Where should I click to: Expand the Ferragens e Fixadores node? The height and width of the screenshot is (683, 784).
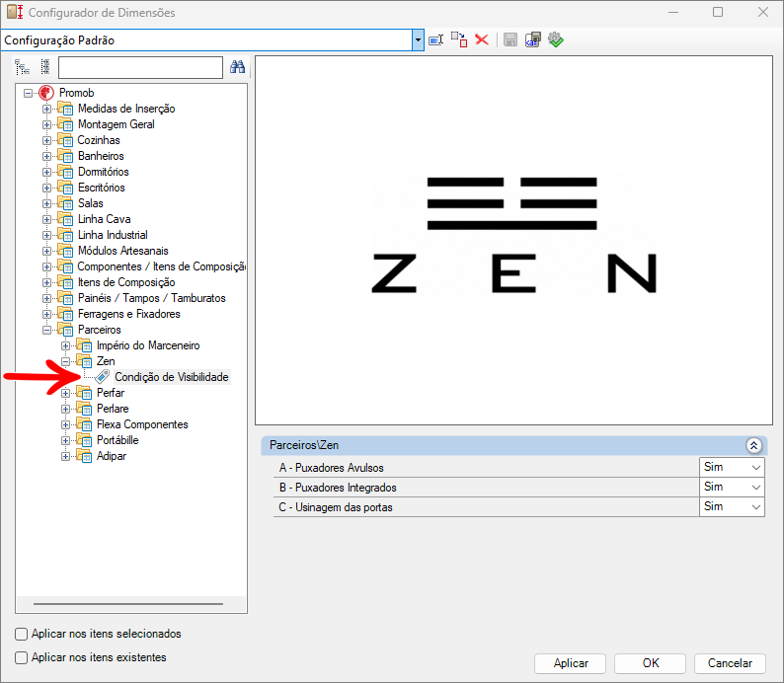pyautogui.click(x=46, y=314)
